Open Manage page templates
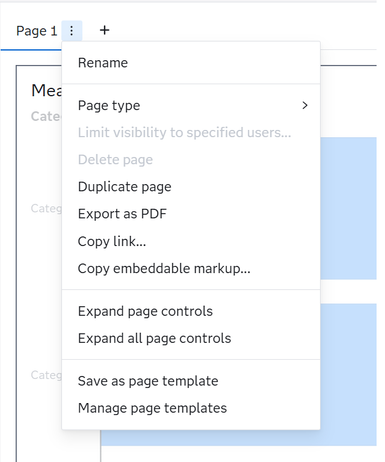The image size is (385, 462). pyautogui.click(x=191, y=408)
